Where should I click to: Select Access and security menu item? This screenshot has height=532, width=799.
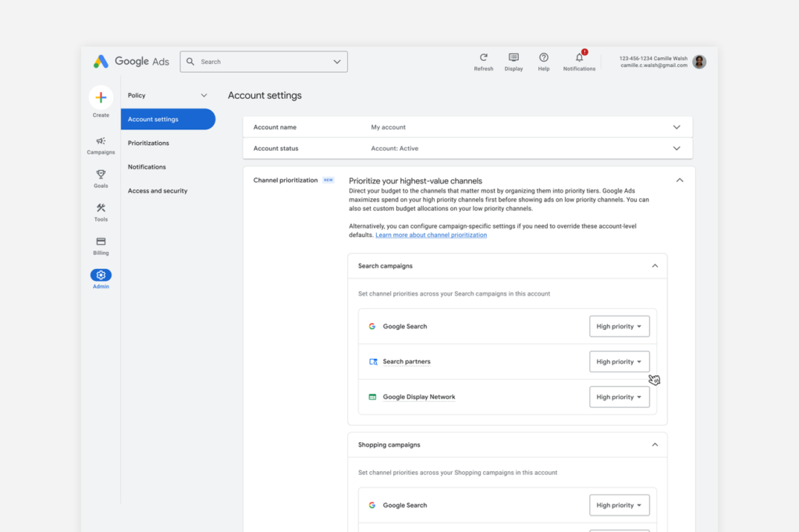pos(158,190)
